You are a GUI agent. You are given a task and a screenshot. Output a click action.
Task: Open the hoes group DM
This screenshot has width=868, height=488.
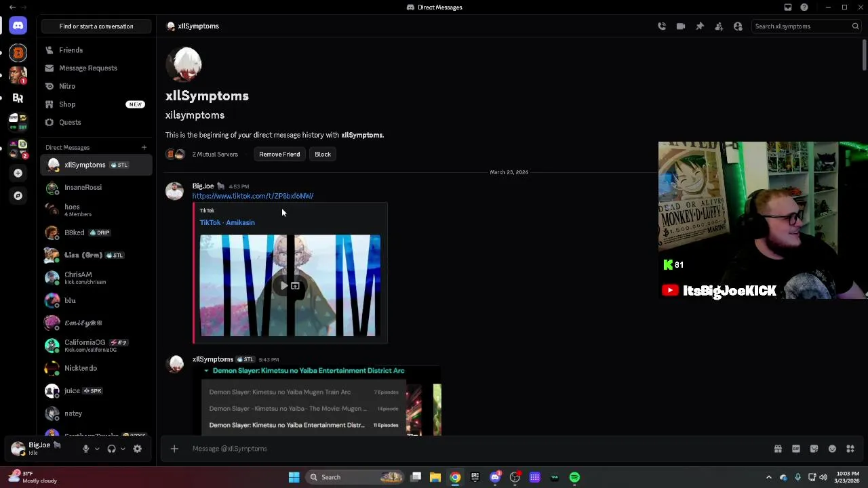coord(96,210)
